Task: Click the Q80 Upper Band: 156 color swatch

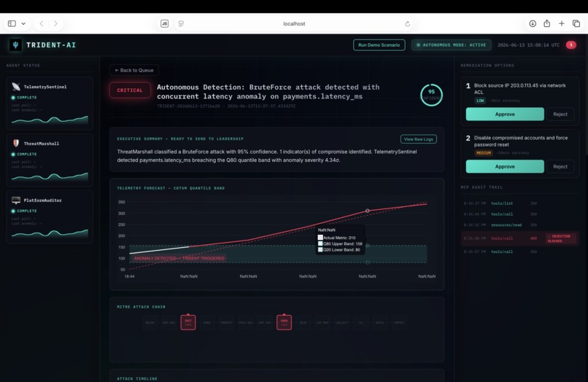Action: [320, 243]
